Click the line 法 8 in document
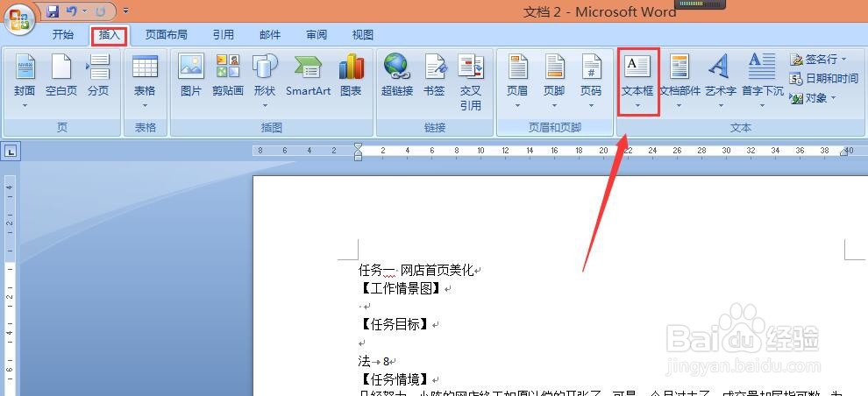868x396 pixels. tap(374, 361)
